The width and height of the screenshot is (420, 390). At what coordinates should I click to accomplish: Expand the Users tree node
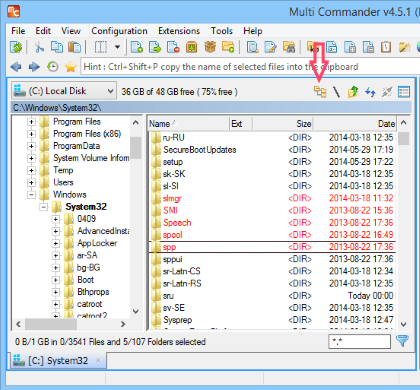pos(31,182)
